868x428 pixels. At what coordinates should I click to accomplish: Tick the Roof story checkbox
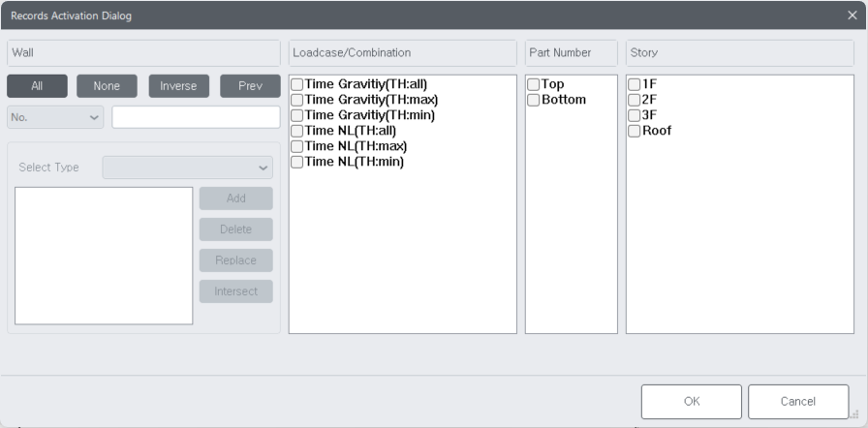(635, 131)
